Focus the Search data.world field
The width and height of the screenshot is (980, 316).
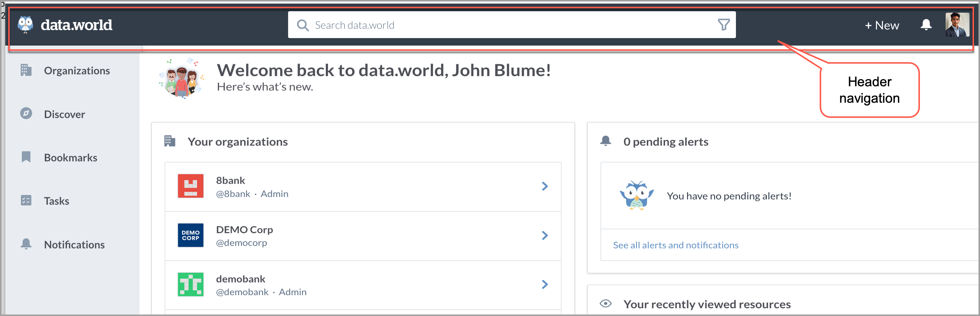click(x=511, y=25)
